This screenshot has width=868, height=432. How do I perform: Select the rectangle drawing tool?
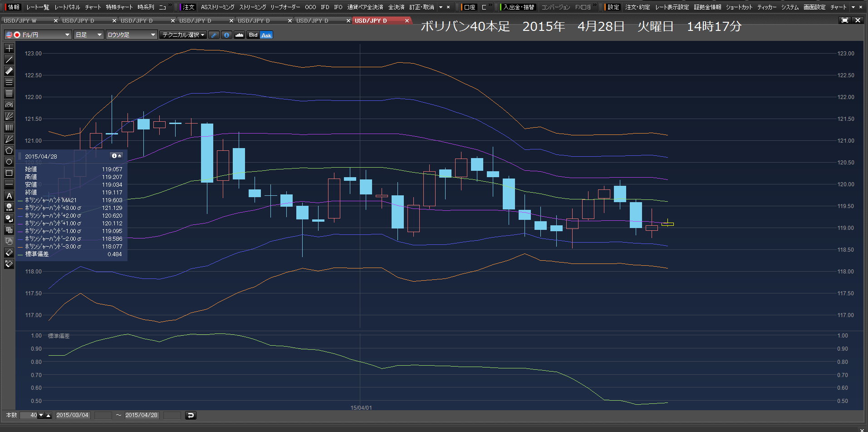(x=9, y=173)
